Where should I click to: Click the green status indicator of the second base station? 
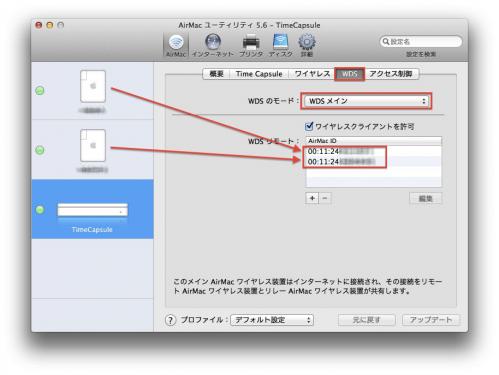point(40,150)
